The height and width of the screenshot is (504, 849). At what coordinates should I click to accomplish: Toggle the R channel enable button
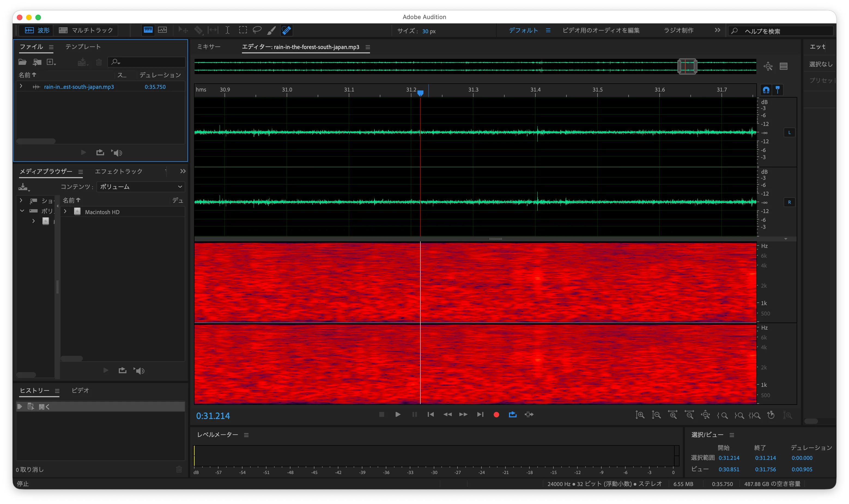[x=789, y=202]
